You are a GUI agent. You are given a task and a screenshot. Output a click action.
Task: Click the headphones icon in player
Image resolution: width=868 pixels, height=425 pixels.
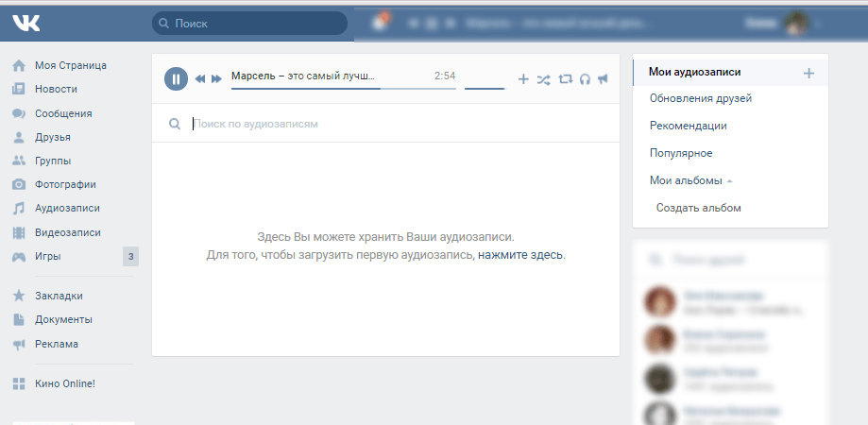[x=586, y=79]
